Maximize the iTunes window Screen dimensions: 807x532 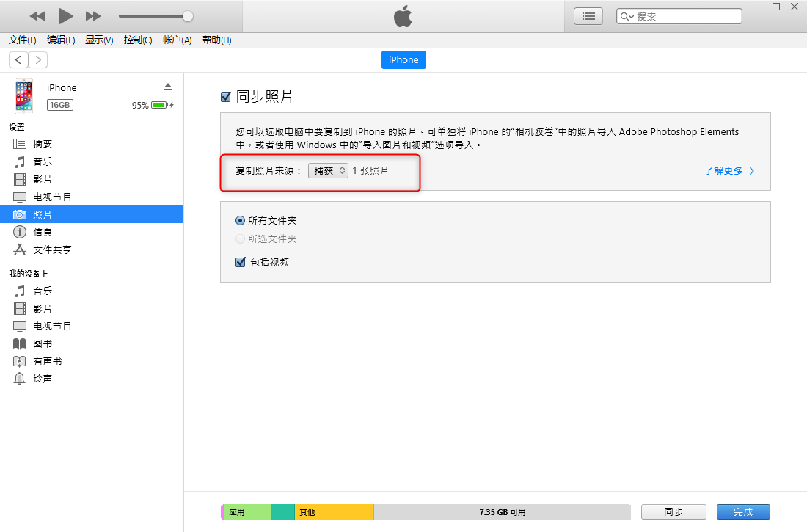(x=776, y=7)
